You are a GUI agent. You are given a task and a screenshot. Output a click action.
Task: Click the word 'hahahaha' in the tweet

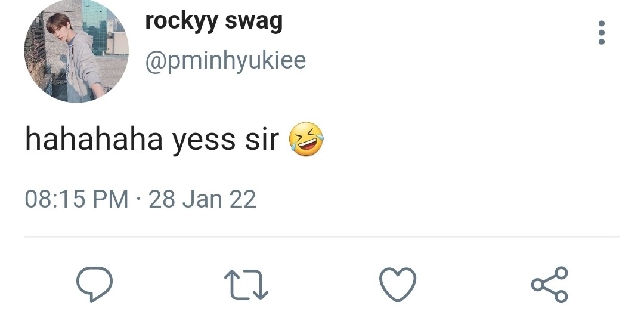click(94, 140)
